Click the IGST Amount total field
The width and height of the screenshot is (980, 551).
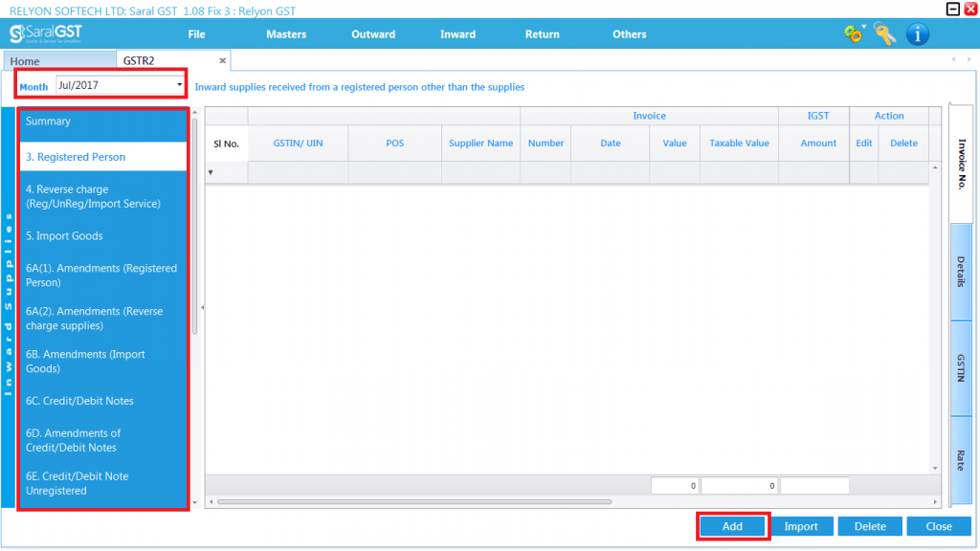(814, 485)
